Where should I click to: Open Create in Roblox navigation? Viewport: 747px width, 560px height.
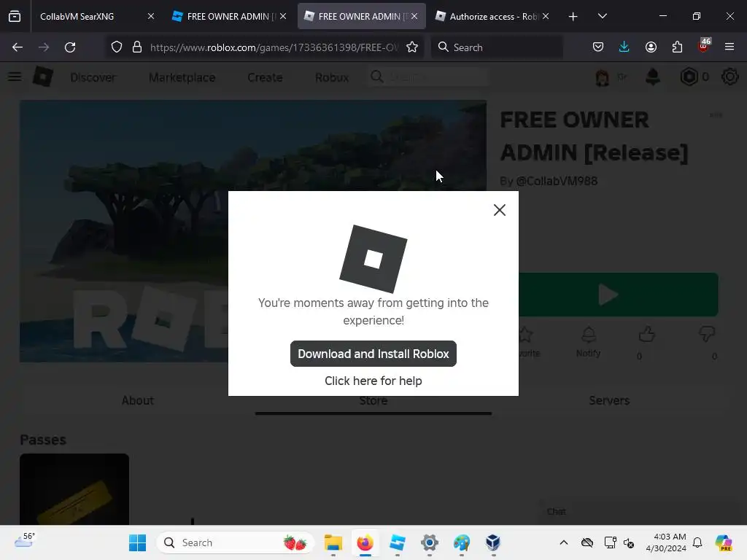265,77
